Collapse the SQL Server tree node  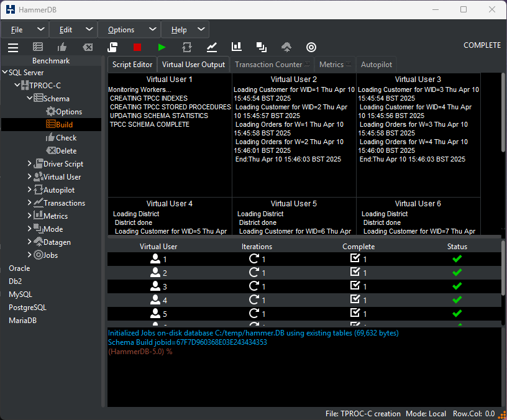tap(5, 72)
